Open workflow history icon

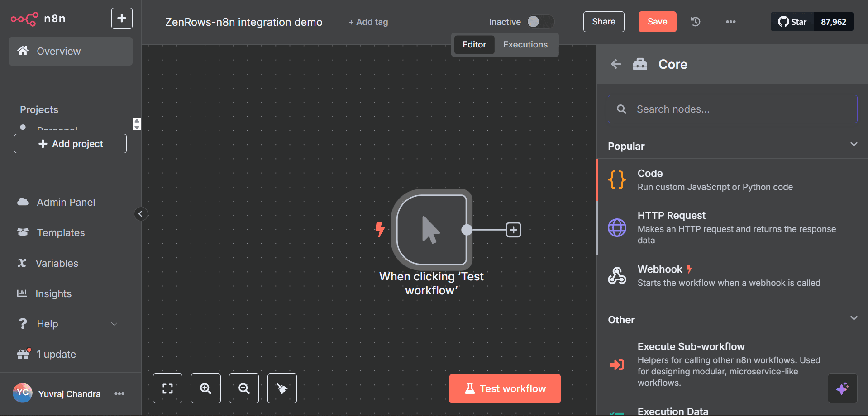tap(696, 22)
